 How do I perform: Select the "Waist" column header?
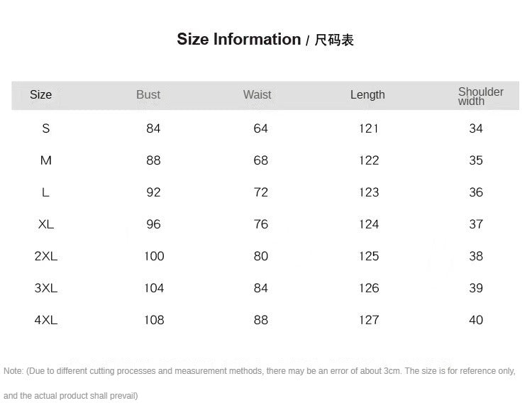pos(257,95)
